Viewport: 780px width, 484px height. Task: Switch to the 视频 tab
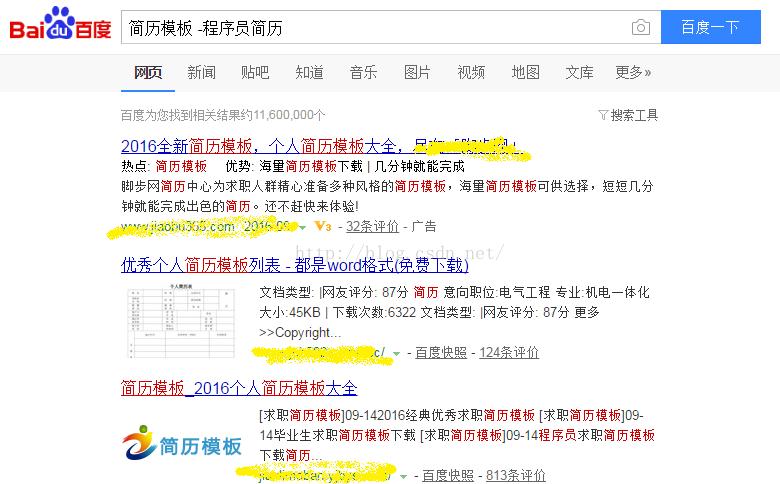coord(471,73)
